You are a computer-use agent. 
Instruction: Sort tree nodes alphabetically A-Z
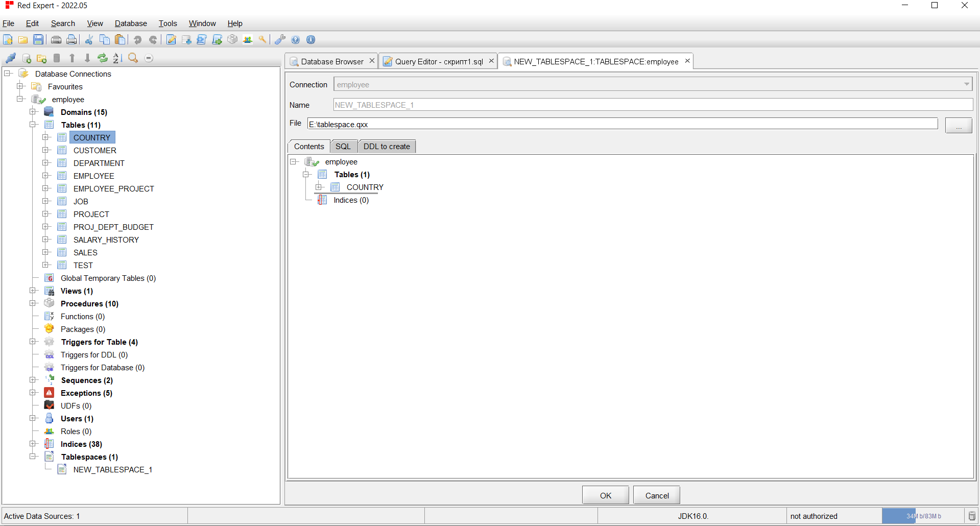(117, 58)
